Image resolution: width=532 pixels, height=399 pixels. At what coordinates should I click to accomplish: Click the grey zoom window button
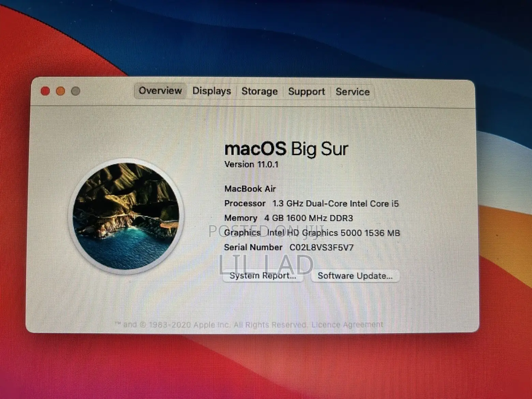pos(76,91)
